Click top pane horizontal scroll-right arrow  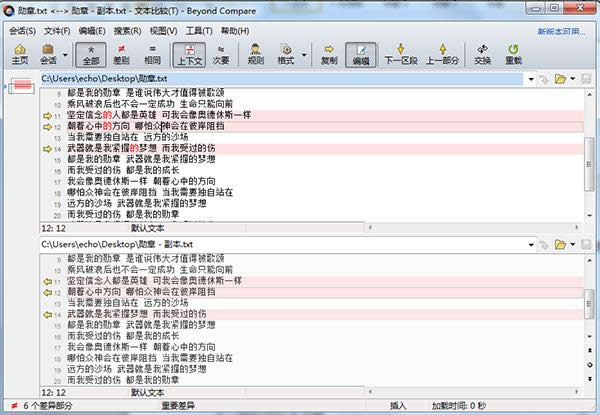coord(577,228)
